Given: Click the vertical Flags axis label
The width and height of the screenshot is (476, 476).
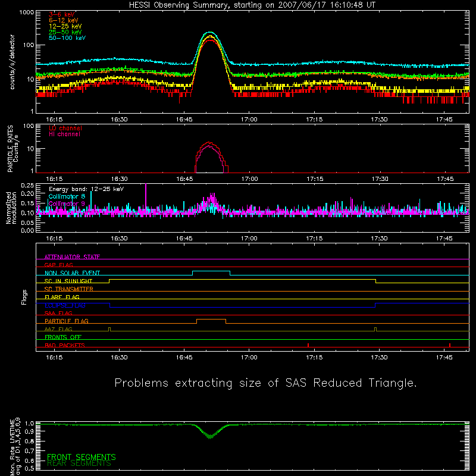Looking at the screenshot, I should pyautogui.click(x=24, y=297).
